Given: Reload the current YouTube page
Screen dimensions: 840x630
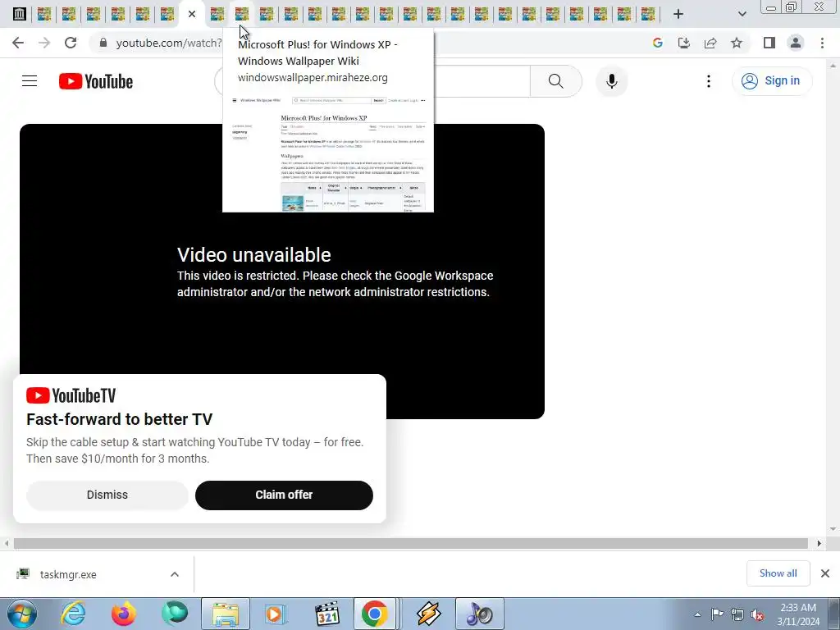Looking at the screenshot, I should click(x=71, y=43).
